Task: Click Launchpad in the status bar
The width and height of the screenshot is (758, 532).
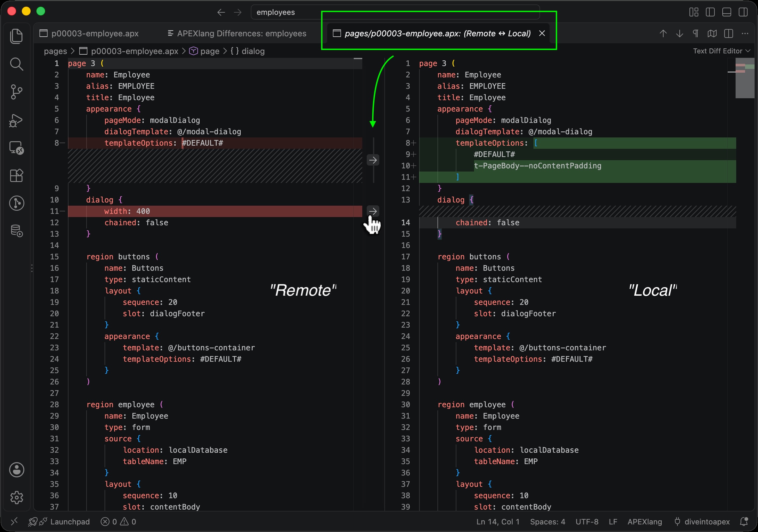Action: (70, 522)
